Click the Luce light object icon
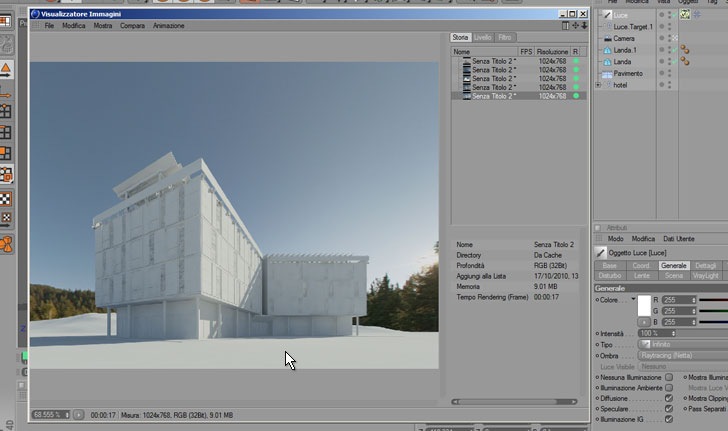728x431 pixels. [607, 15]
